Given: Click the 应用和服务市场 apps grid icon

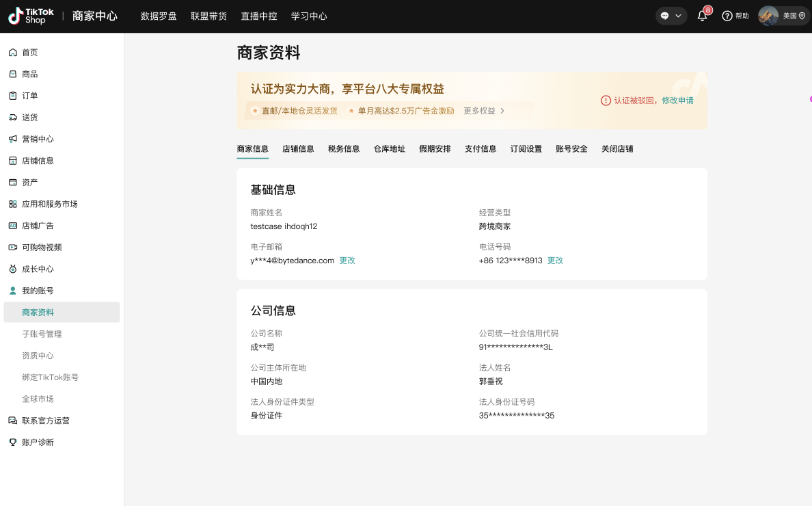Looking at the screenshot, I should pos(13,204).
